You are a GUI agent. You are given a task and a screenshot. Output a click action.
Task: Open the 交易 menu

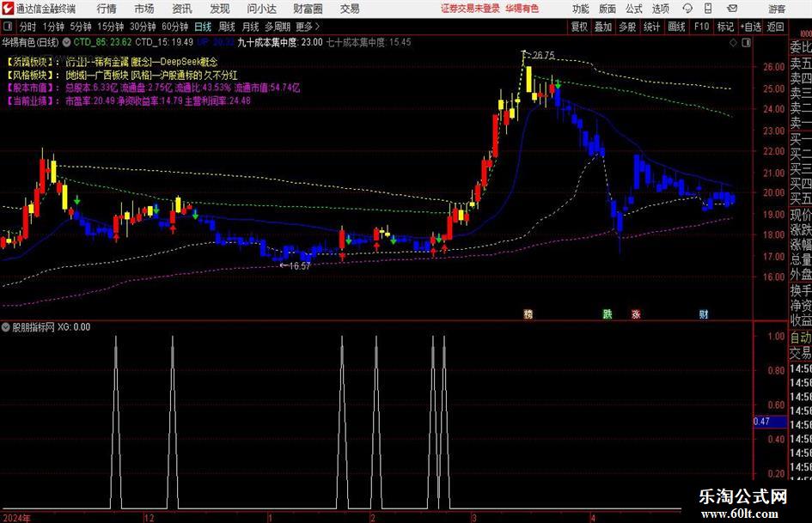350,9
